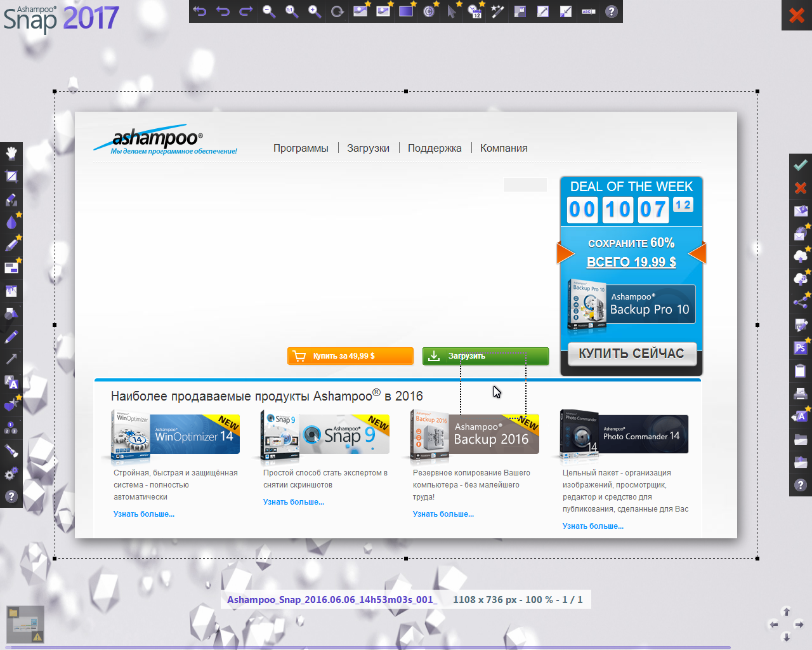The width and height of the screenshot is (812, 650).
Task: Click the capture filename field
Action: click(x=332, y=600)
